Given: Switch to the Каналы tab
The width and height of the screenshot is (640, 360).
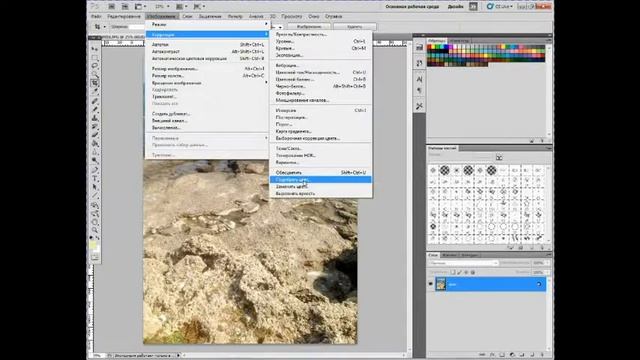Looking at the screenshot, I should pyautogui.click(x=451, y=255).
